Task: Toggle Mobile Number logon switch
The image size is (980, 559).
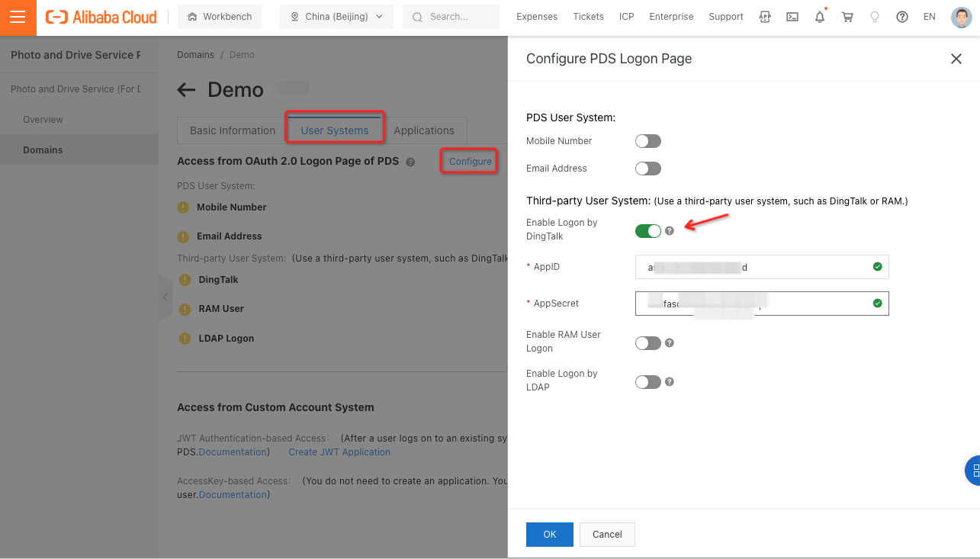Action: 648,141
